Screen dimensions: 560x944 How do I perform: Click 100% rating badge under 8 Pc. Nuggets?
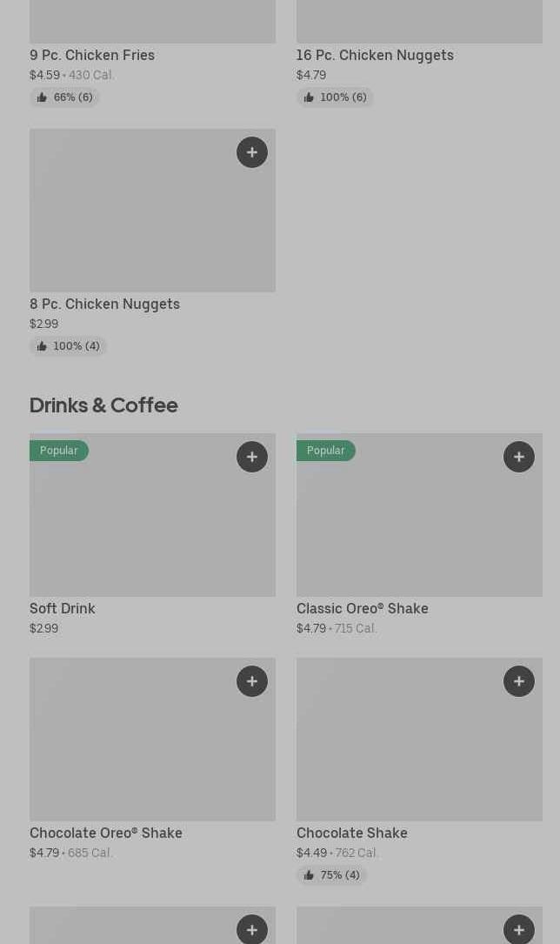(x=68, y=346)
